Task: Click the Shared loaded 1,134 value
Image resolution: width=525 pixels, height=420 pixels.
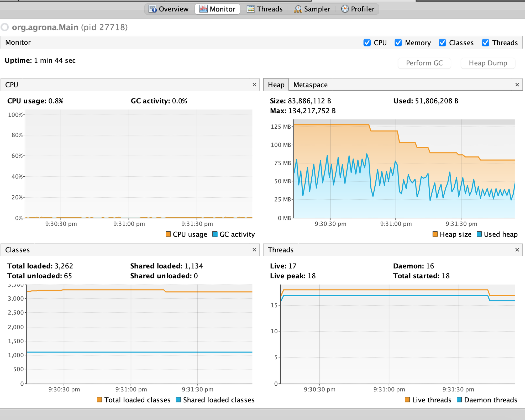Action: [x=194, y=266]
